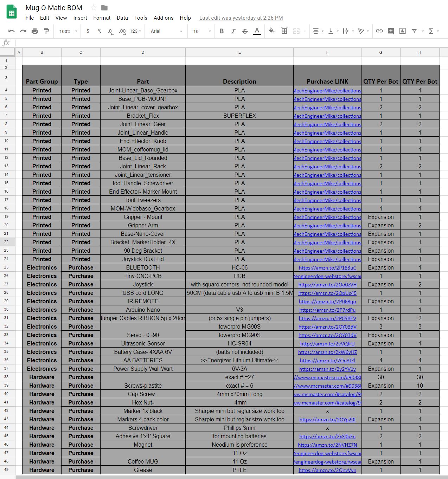Toggle italic formatting

tap(233, 31)
